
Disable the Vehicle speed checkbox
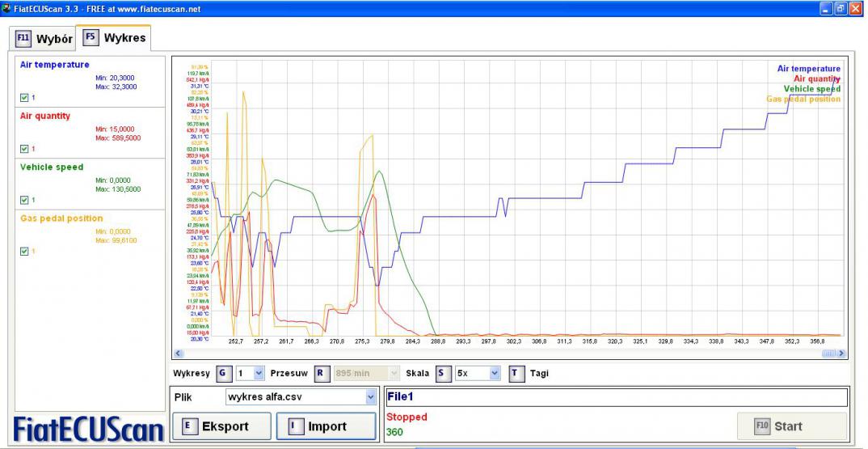(24, 200)
